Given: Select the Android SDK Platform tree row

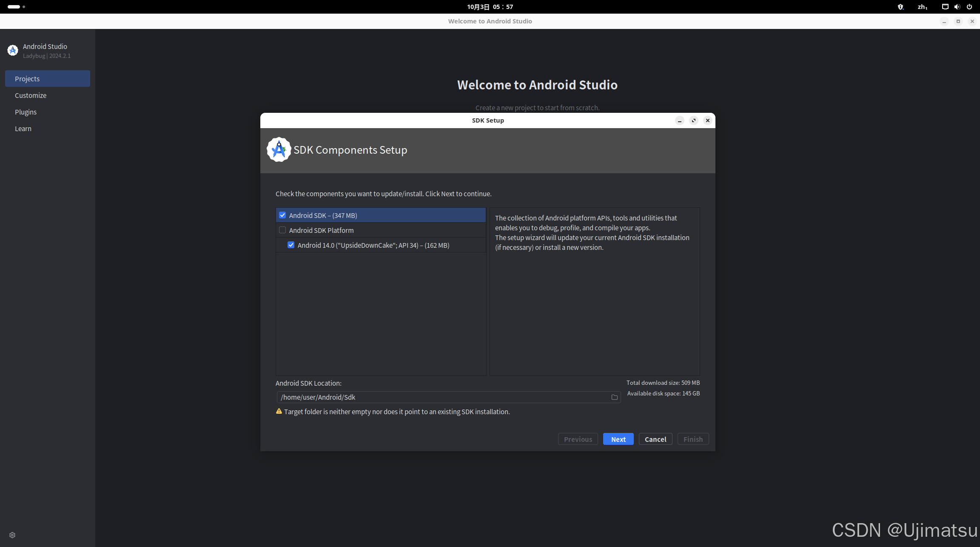Looking at the screenshot, I should [x=321, y=230].
